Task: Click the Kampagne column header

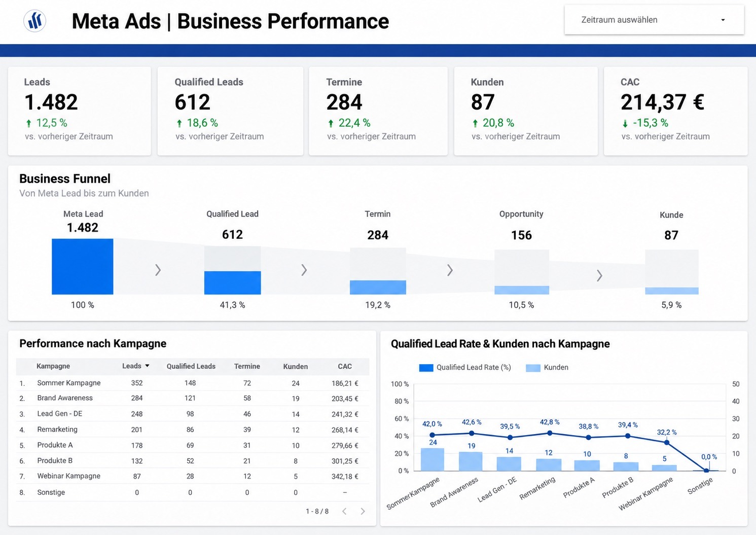Action: tap(53, 366)
